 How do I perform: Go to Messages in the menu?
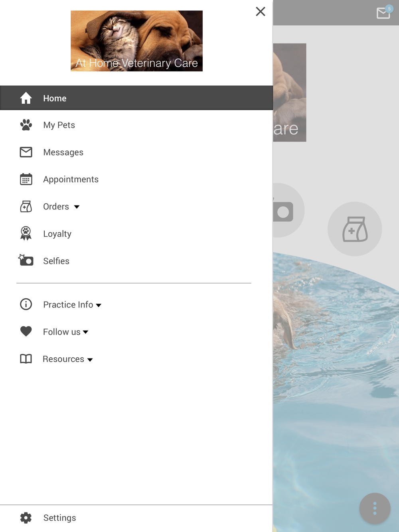pyautogui.click(x=136, y=152)
